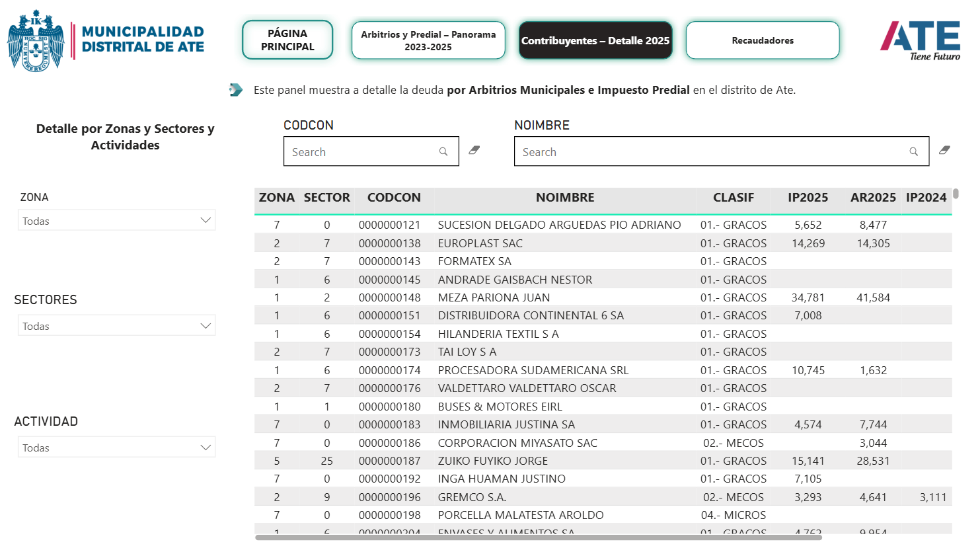The height and width of the screenshot is (554, 980).
Task: Go to Página Principal
Action: tap(287, 40)
